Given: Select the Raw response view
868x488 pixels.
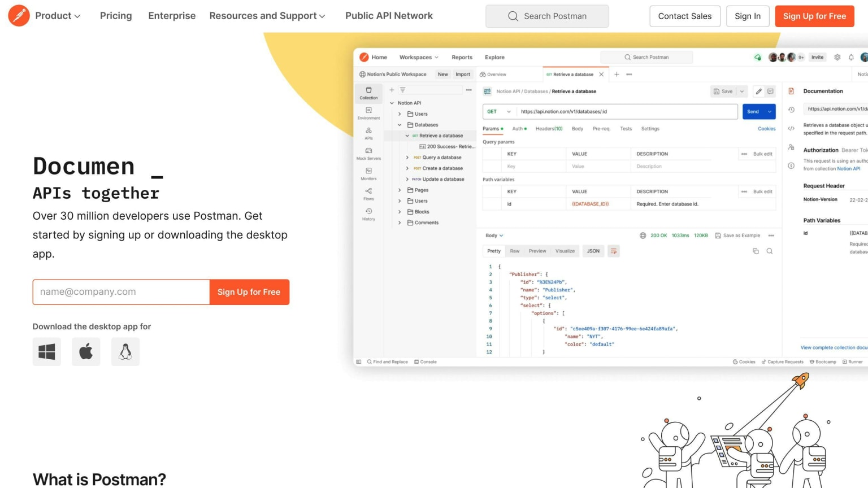Looking at the screenshot, I should (x=514, y=251).
